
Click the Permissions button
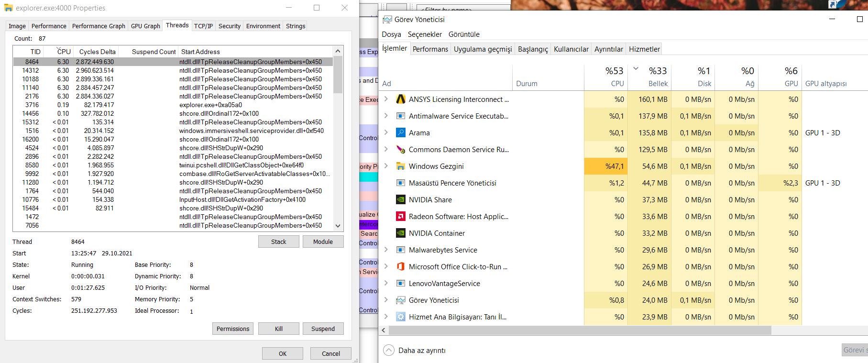(233, 329)
